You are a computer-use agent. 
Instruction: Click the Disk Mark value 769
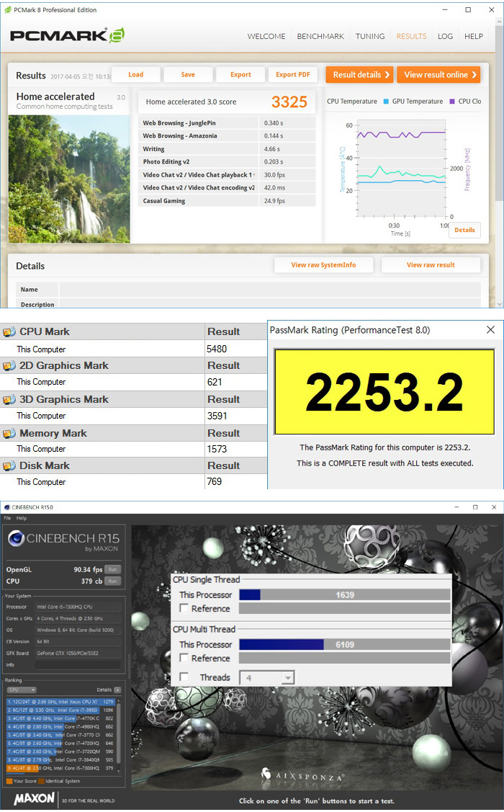215,481
